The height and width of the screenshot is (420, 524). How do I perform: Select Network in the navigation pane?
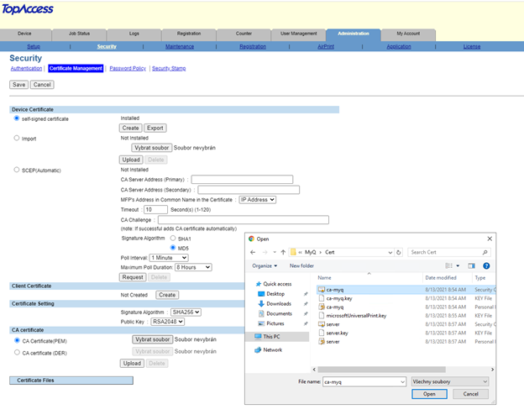click(x=272, y=349)
